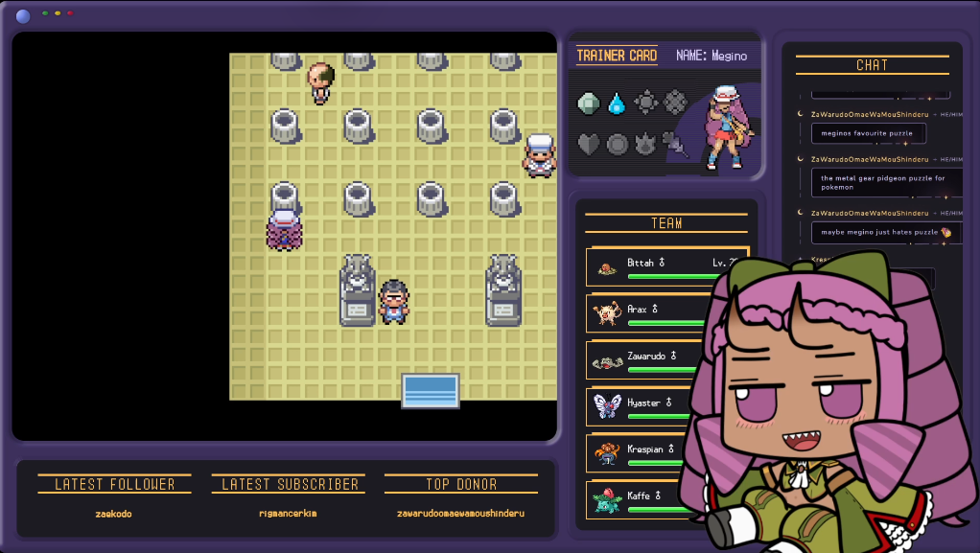This screenshot has height=553, width=980.
Task: Click the follower name 'zaekodo'
Action: point(114,515)
